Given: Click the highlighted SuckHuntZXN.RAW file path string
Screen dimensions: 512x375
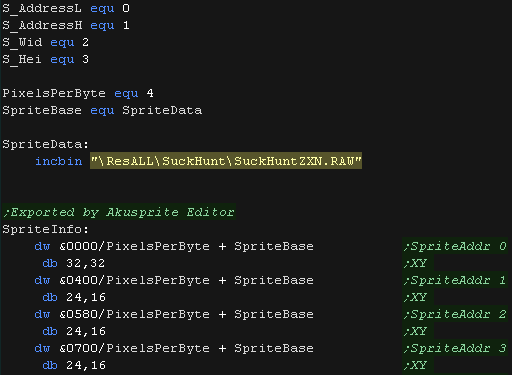Looking at the screenshot, I should pyautogui.click(x=226, y=161).
